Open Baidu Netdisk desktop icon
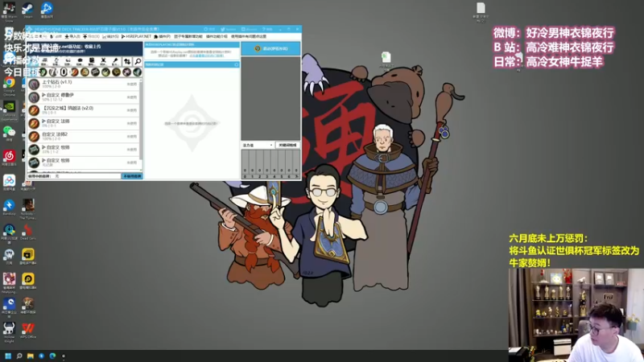Screen dimensions: 644x362 pyautogui.click(x=9, y=183)
